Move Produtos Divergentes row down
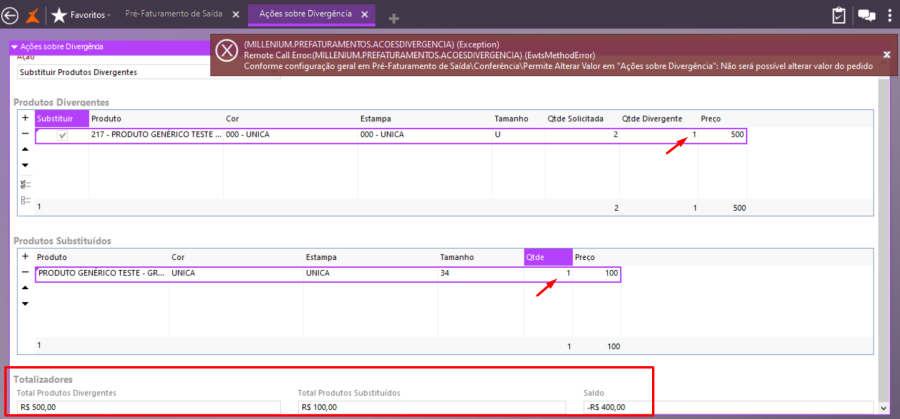This screenshot has height=419, width=900. pyautogui.click(x=25, y=165)
